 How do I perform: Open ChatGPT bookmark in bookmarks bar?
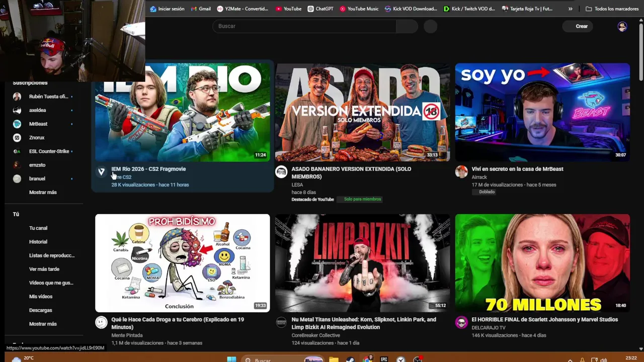click(x=320, y=9)
